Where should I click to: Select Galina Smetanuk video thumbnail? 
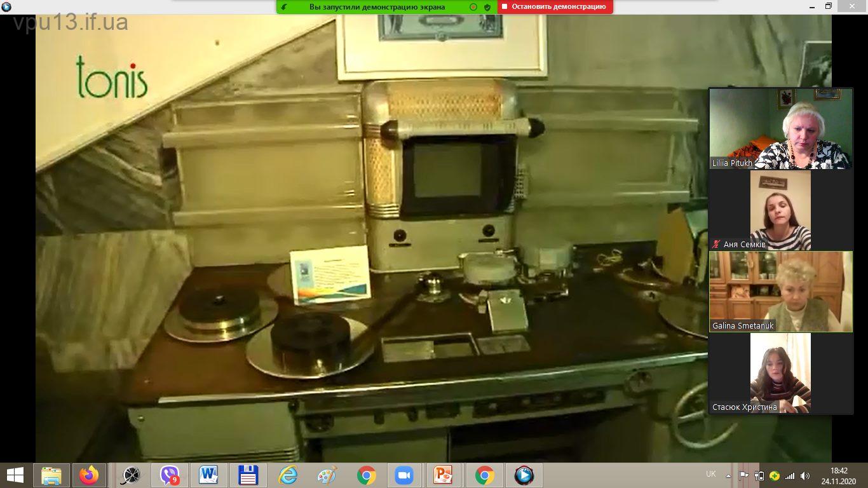pyautogui.click(x=780, y=291)
